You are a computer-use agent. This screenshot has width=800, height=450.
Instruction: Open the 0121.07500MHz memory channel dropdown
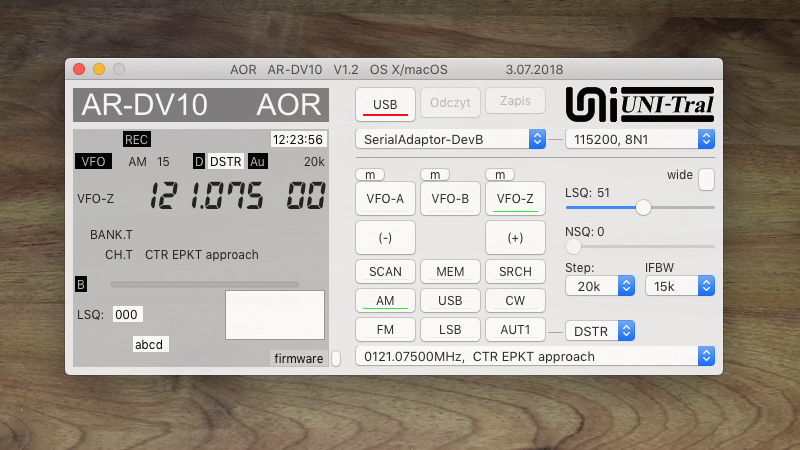point(535,356)
